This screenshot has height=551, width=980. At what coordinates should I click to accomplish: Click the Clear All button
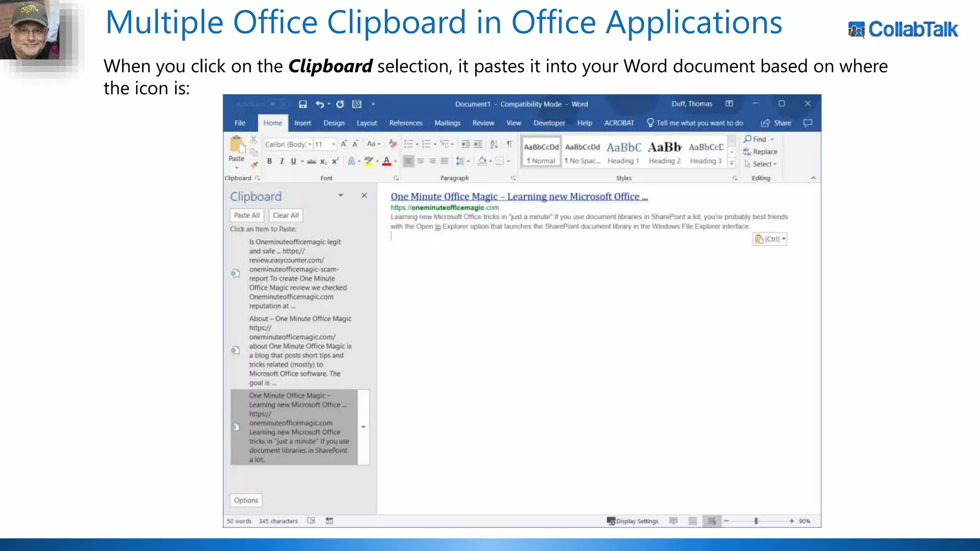tap(286, 215)
